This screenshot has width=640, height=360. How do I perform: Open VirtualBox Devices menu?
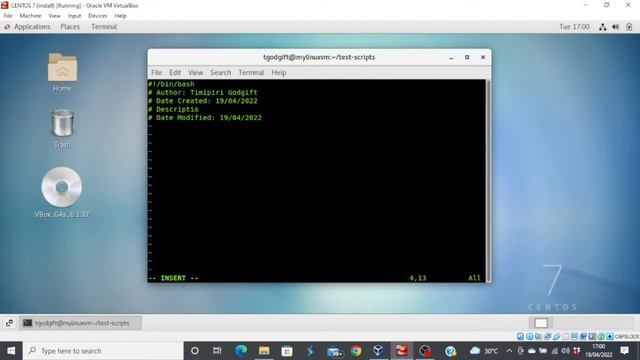[x=98, y=16]
